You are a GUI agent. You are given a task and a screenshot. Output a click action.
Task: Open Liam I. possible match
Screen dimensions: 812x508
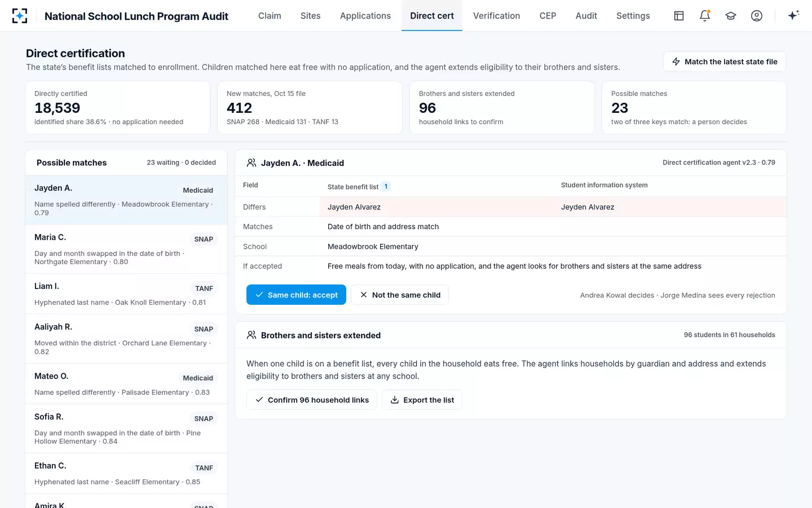tap(126, 294)
